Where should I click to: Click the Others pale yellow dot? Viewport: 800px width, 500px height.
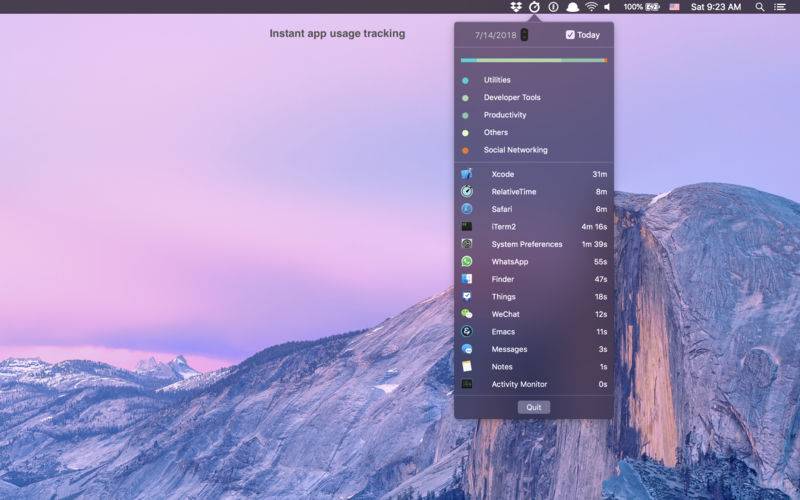coord(465,133)
